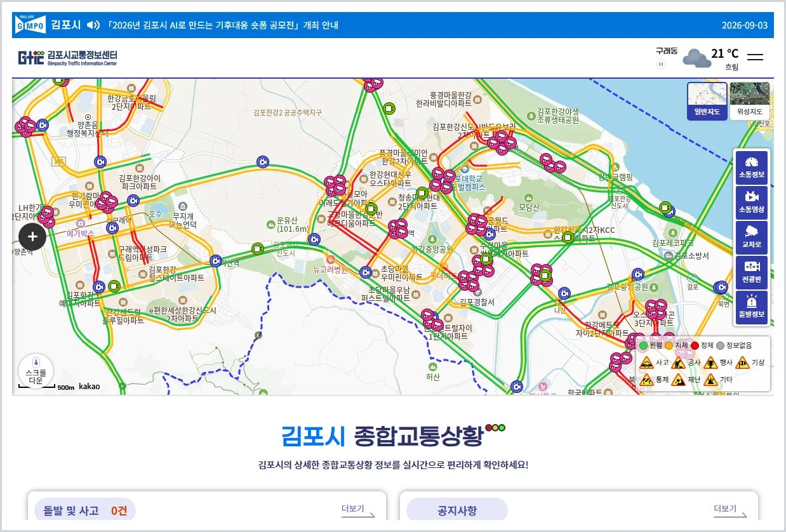Click green sign icon near 김포한강 메디치아파트
Viewport: 786px width, 532px height.
(114, 286)
